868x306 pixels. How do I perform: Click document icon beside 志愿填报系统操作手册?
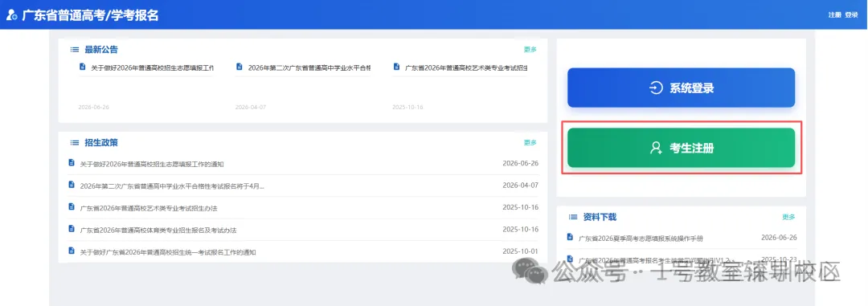[x=570, y=237]
